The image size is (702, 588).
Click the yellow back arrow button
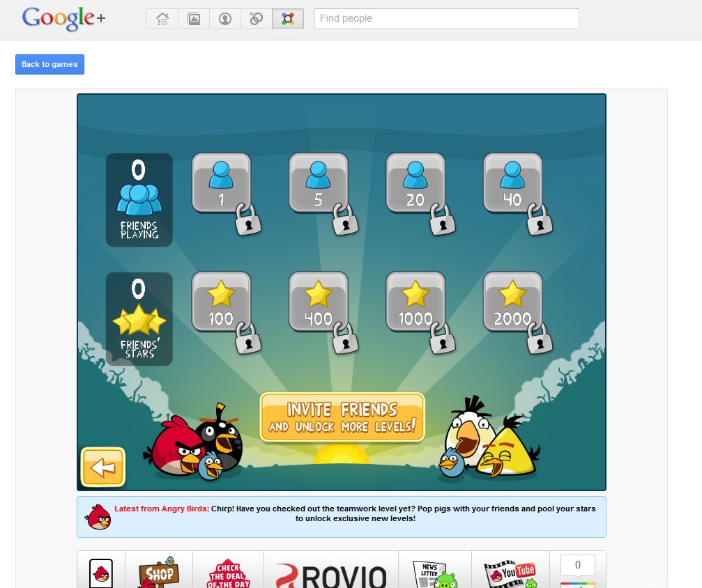click(x=103, y=467)
